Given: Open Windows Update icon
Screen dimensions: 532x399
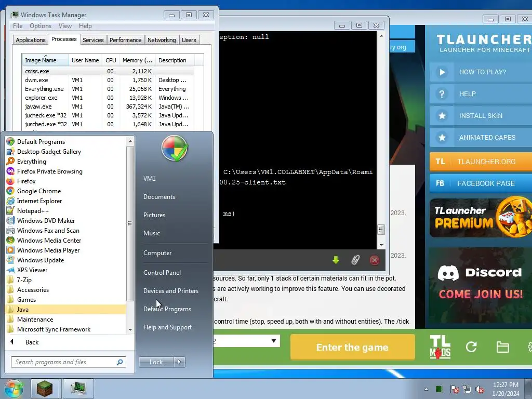Looking at the screenshot, I should pos(10,260).
